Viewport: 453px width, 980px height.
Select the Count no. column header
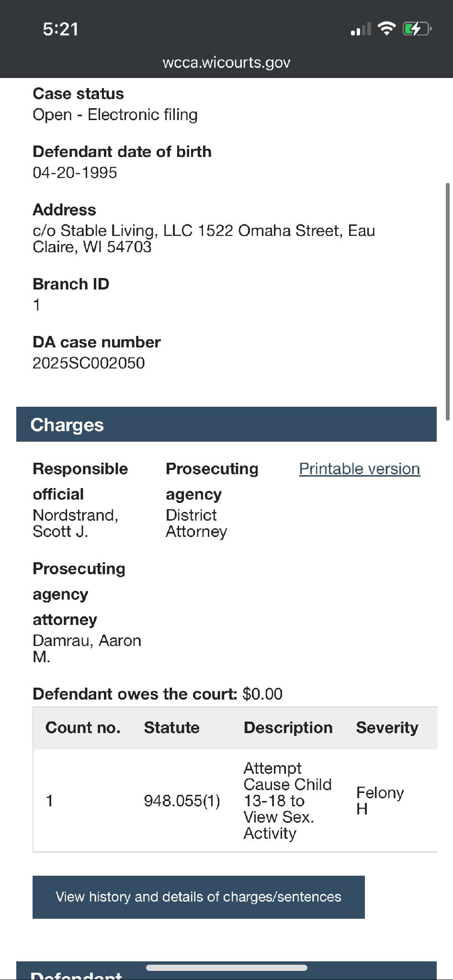83,727
